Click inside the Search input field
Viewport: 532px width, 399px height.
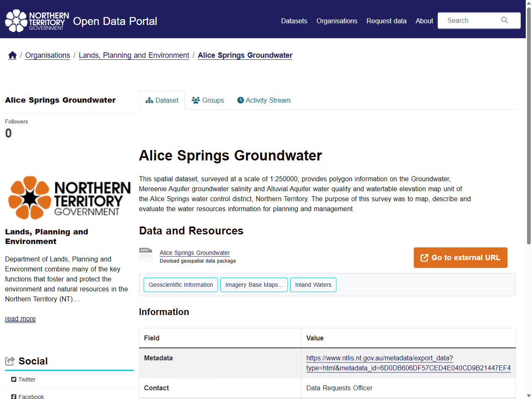tap(470, 20)
